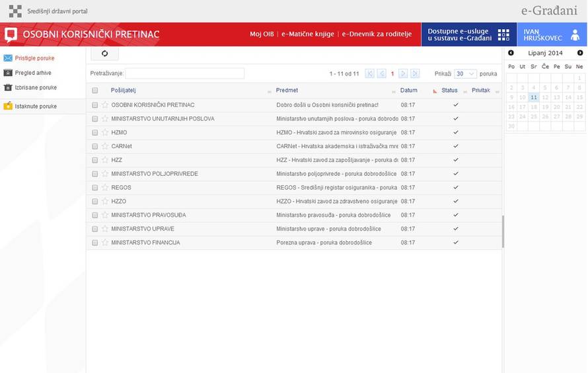Star the HZMO message
The width and height of the screenshot is (588, 373).
click(104, 133)
